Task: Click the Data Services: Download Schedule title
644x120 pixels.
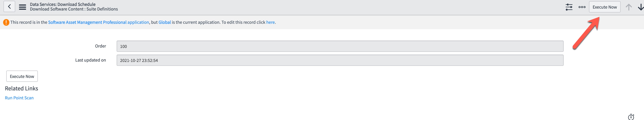Action: [63, 4]
